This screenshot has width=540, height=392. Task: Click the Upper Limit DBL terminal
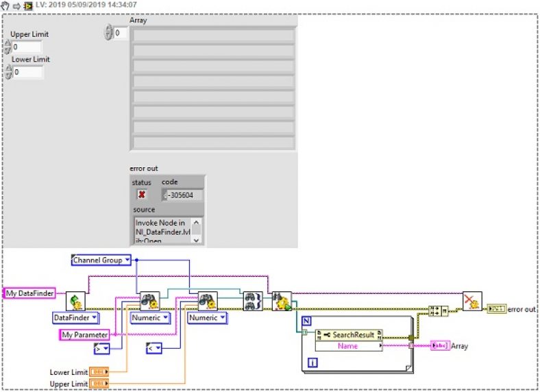(x=99, y=383)
